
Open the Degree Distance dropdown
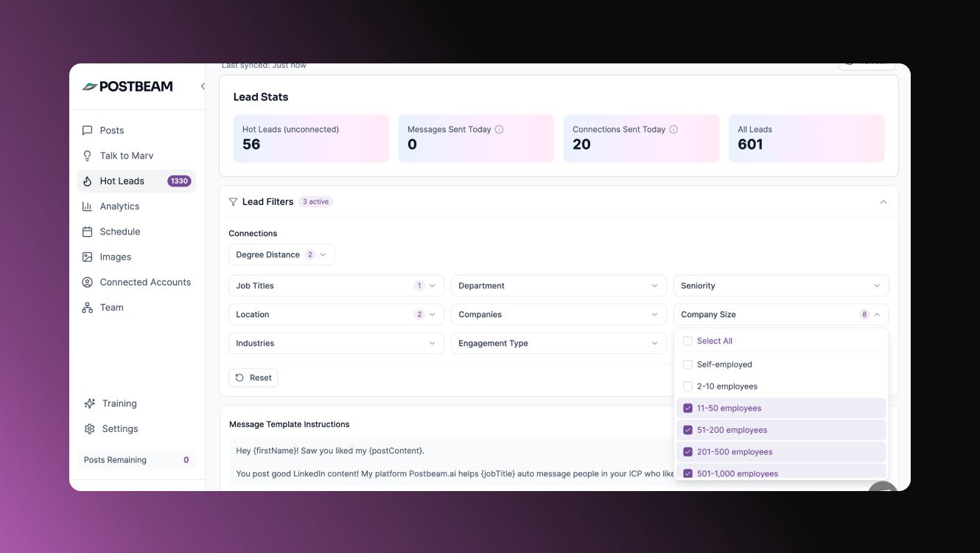281,255
